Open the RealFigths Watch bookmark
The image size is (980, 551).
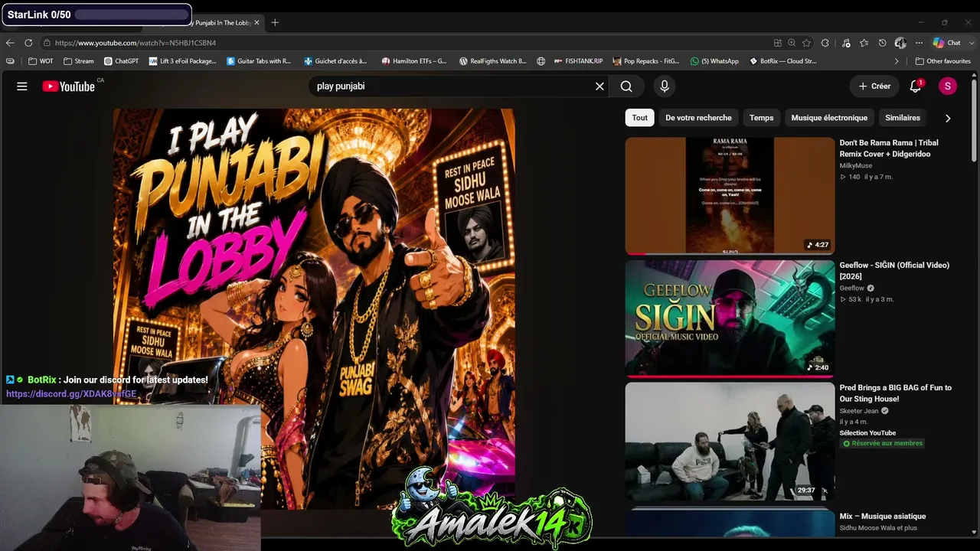(x=493, y=61)
